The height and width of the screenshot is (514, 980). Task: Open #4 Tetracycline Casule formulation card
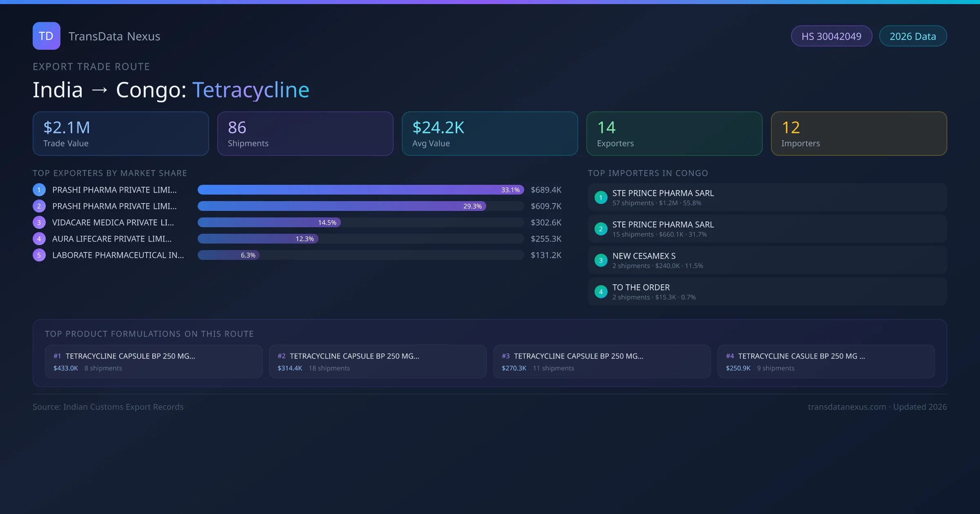tap(826, 361)
